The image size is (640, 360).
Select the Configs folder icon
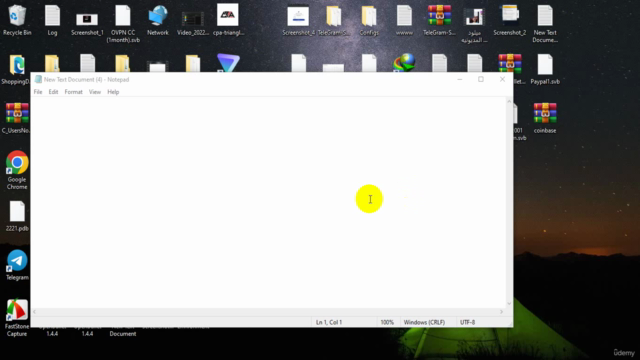click(369, 20)
